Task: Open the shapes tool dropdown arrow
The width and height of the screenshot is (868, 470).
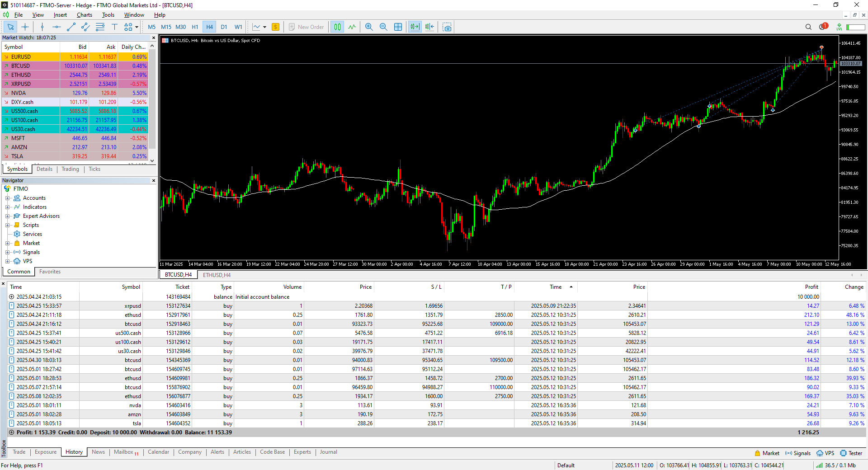Action: 137,27
